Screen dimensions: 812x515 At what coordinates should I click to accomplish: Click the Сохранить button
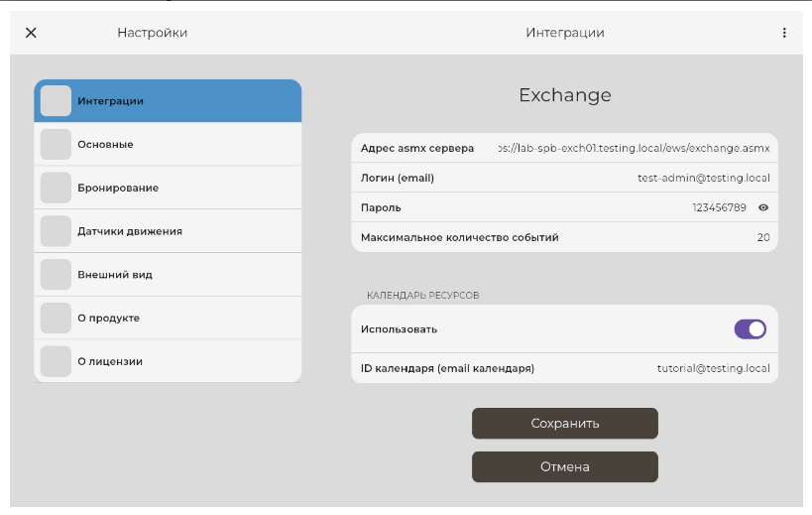[x=564, y=424]
